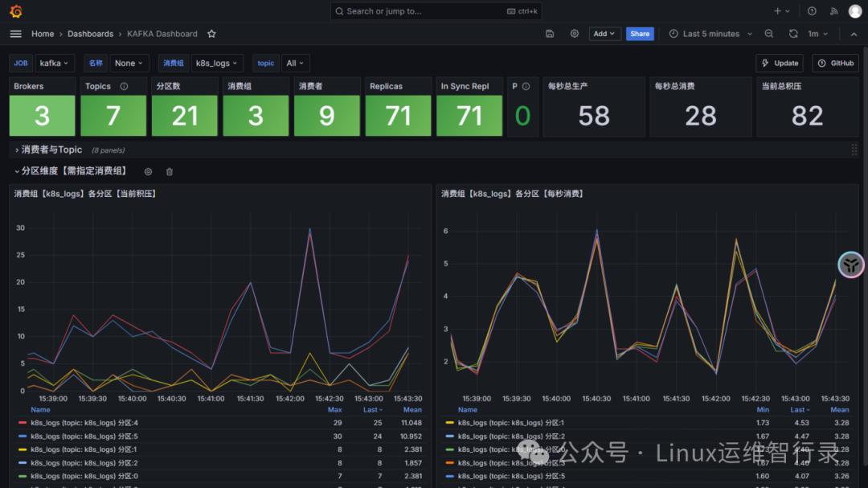This screenshot has height=488, width=868.
Task: Click the red 分区:4 legend color swatch
Action: point(22,423)
